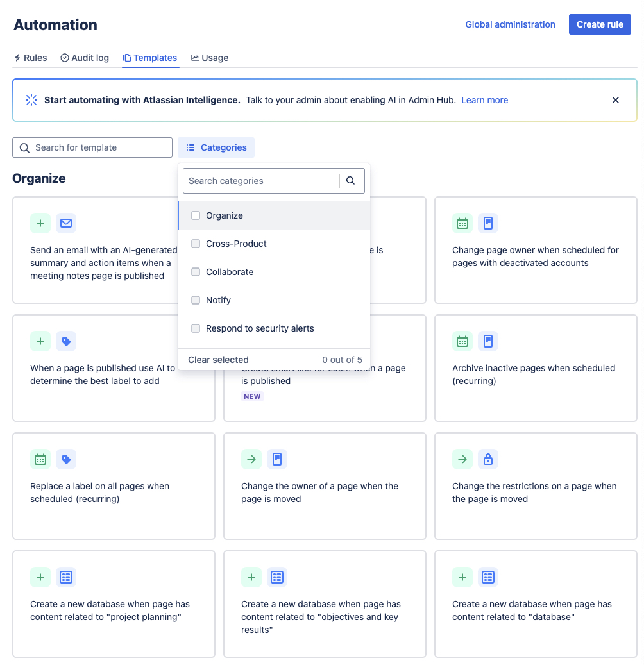Open the Learn more link in the banner
The width and height of the screenshot is (644, 665).
[x=484, y=100]
